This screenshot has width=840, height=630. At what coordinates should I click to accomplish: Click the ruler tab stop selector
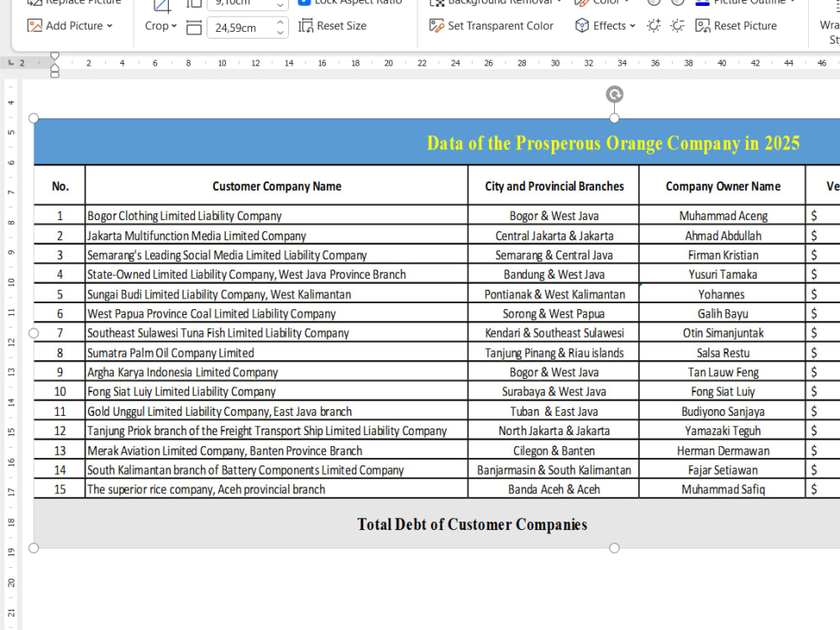pos(11,63)
